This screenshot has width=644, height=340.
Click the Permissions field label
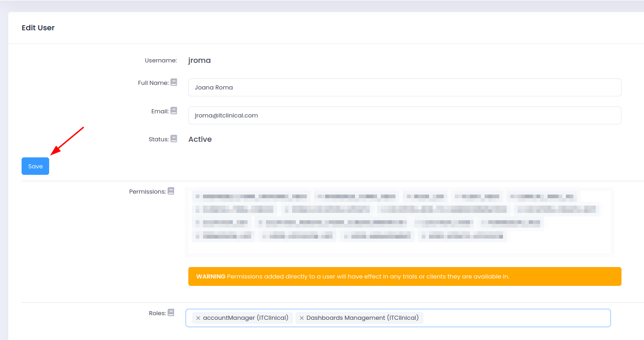click(147, 192)
